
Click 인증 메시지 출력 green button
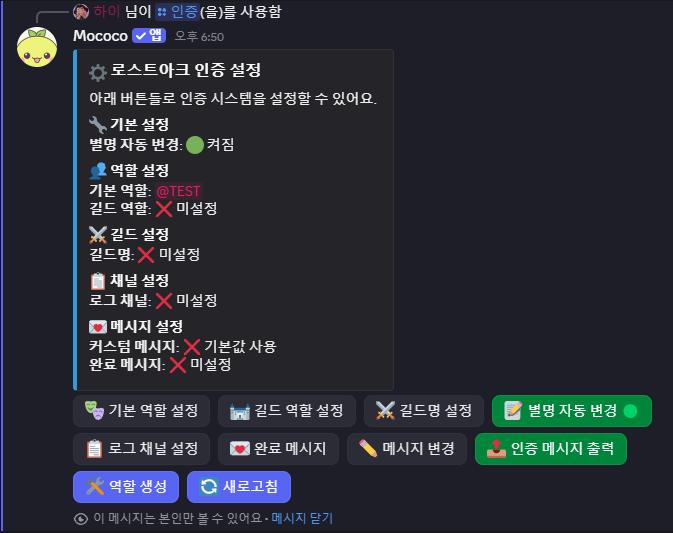pyautogui.click(x=551, y=449)
